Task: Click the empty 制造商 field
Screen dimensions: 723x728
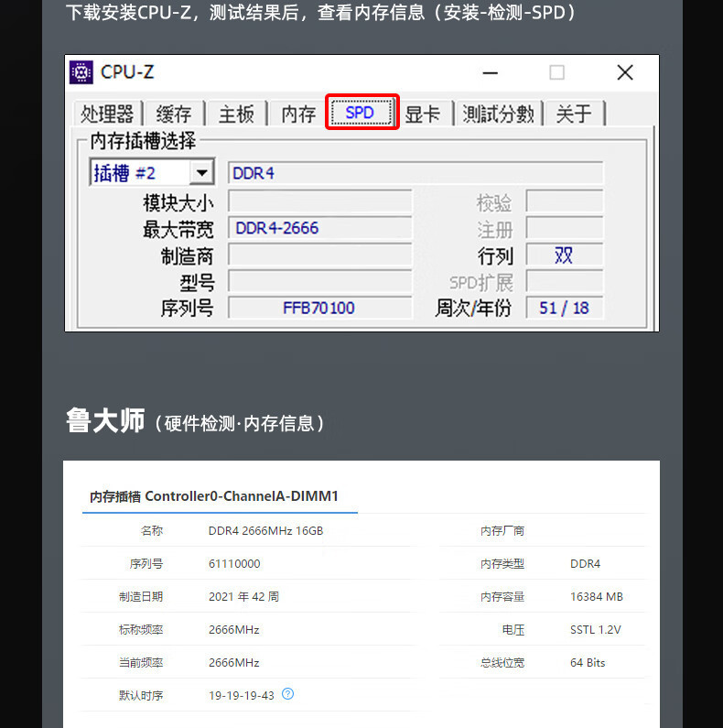Action: (319, 255)
